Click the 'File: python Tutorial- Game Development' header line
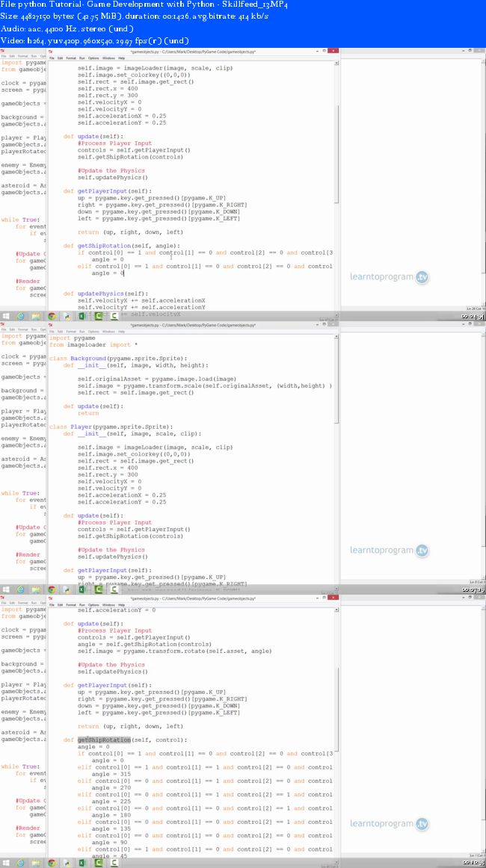This screenshot has width=486, height=868. coord(144,4)
